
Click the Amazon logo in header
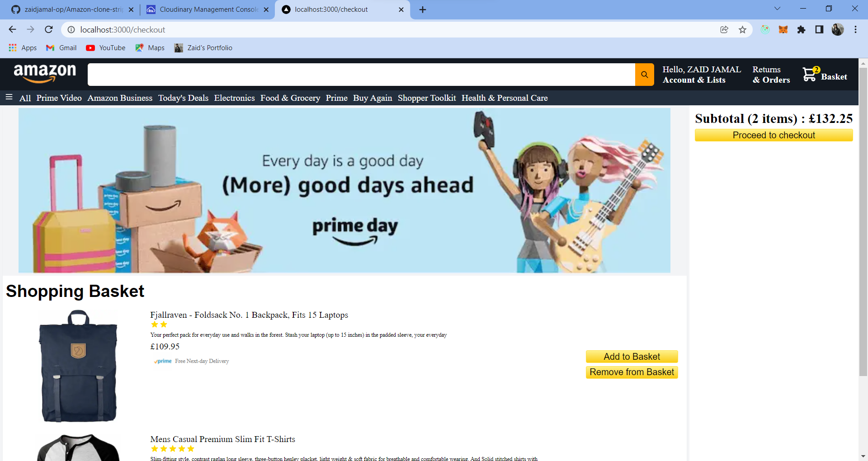45,73
